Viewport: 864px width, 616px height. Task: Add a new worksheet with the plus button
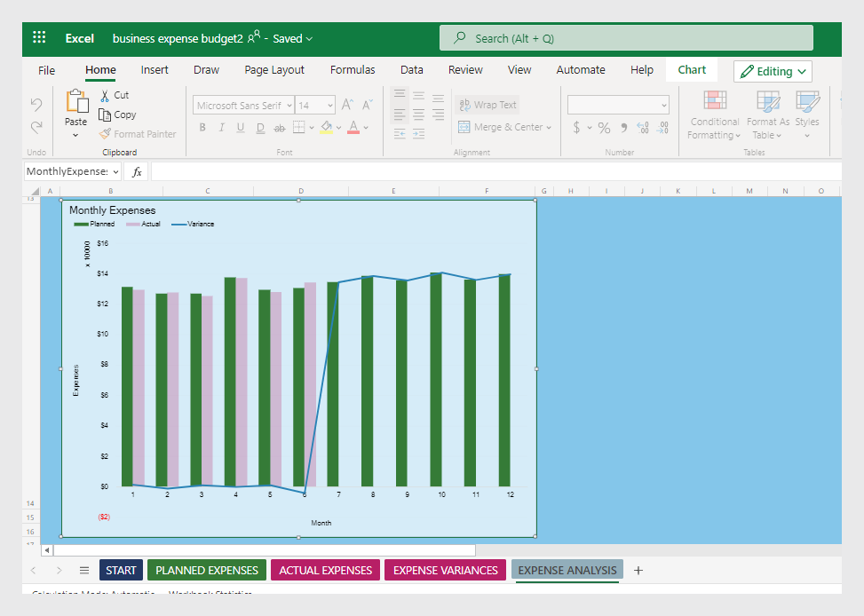[x=638, y=570]
